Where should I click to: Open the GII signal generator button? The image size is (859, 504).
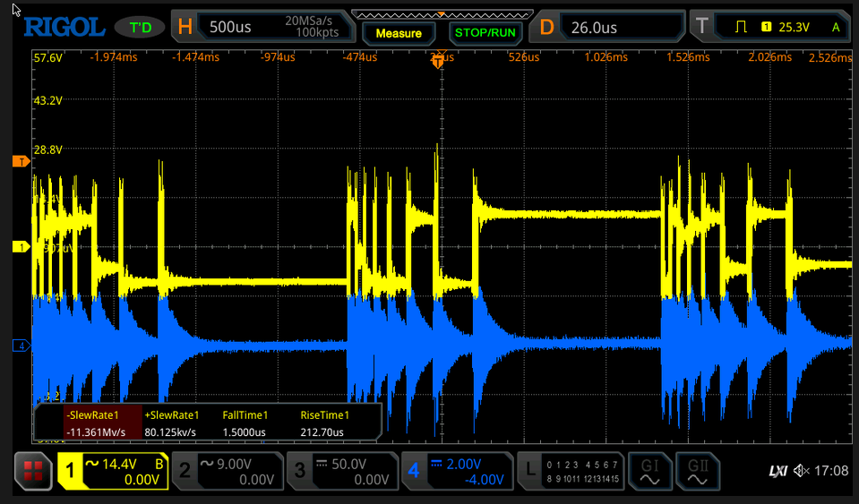(x=698, y=472)
